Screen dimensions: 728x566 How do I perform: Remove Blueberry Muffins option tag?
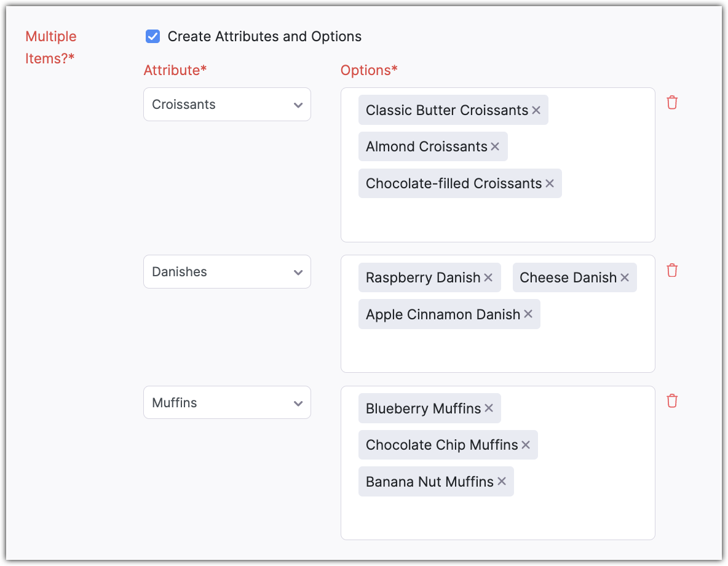click(489, 409)
